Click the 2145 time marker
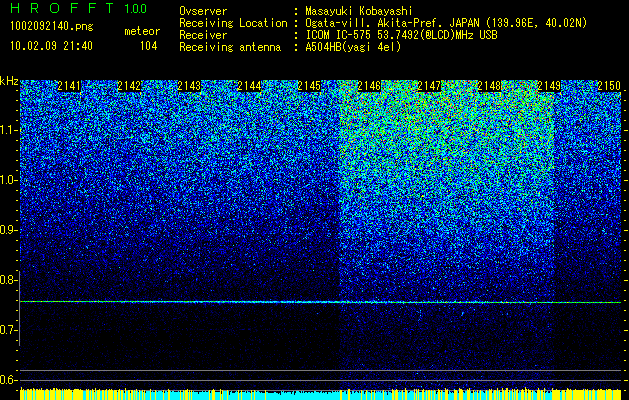Viewport: 629px width, 400px height. click(x=309, y=86)
